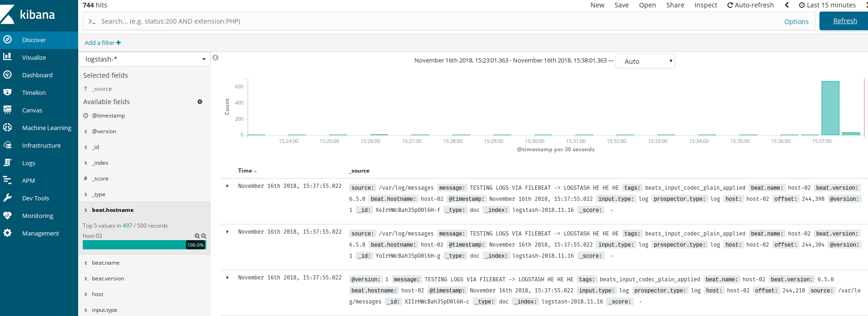Screen dimensions: 868x316
Task: Open Visualize bar chart icon
Action: [7, 57]
